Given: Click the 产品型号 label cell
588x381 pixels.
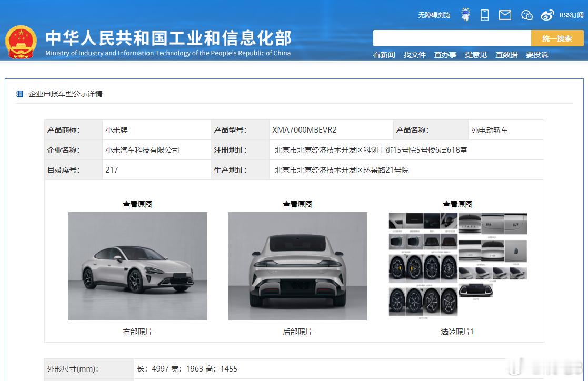Looking at the screenshot, I should [x=240, y=130].
